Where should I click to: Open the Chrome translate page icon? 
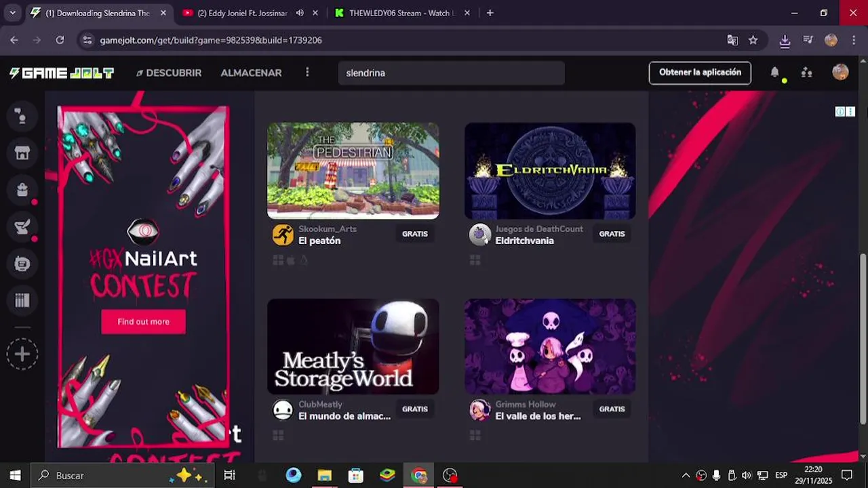[732, 40]
